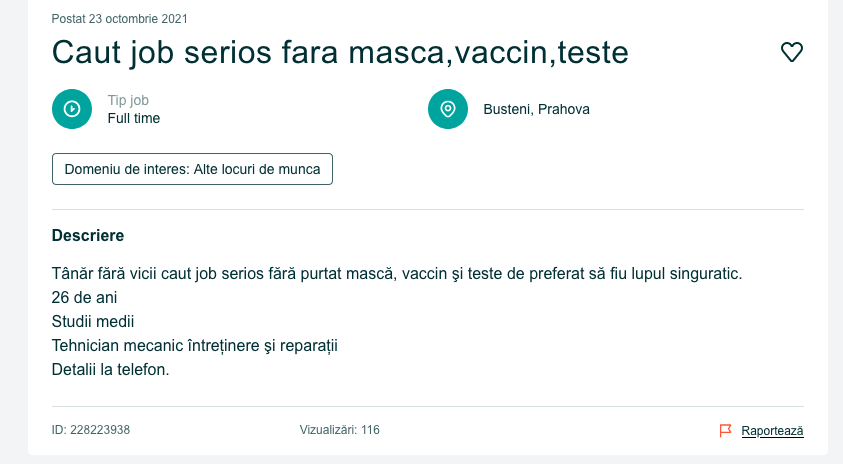Click the Vizualizări: 116 counter
The height and width of the screenshot is (464, 843).
pyautogui.click(x=339, y=430)
